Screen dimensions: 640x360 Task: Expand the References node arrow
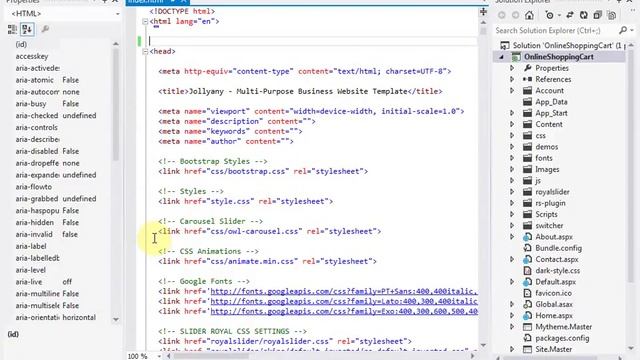[x=512, y=79]
